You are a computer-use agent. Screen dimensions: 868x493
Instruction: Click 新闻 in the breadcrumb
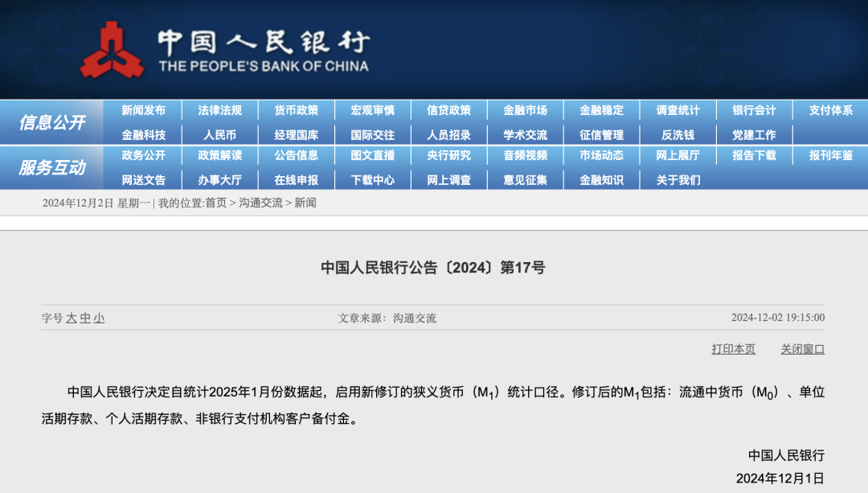pos(305,203)
